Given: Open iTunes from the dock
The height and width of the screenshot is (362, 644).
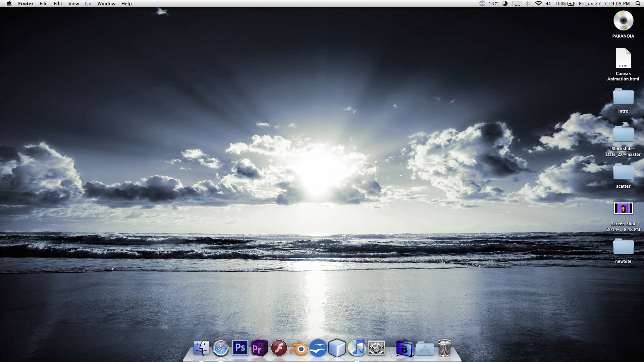Looking at the screenshot, I should tap(357, 348).
